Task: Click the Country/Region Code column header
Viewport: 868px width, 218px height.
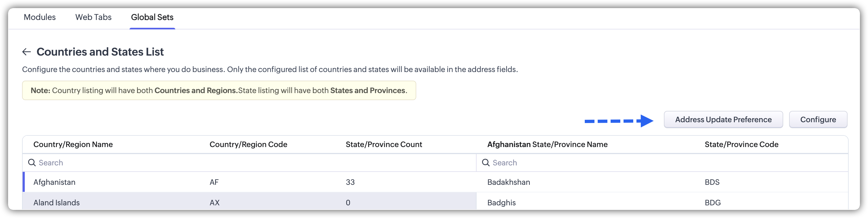Action: (x=248, y=144)
